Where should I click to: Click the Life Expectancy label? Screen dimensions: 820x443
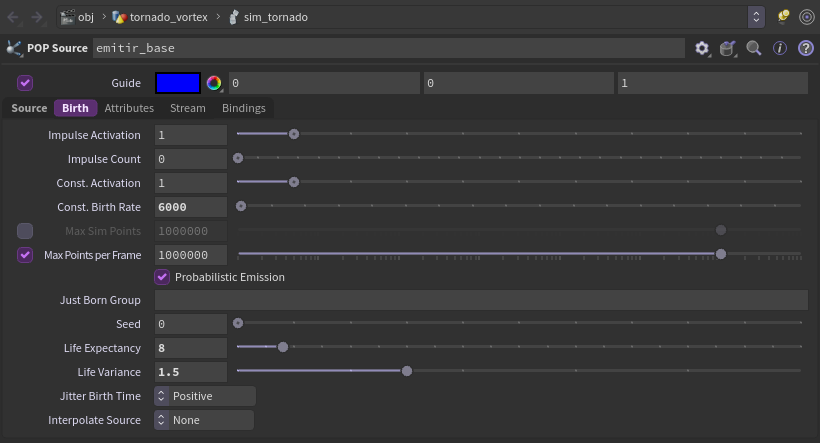coord(102,348)
